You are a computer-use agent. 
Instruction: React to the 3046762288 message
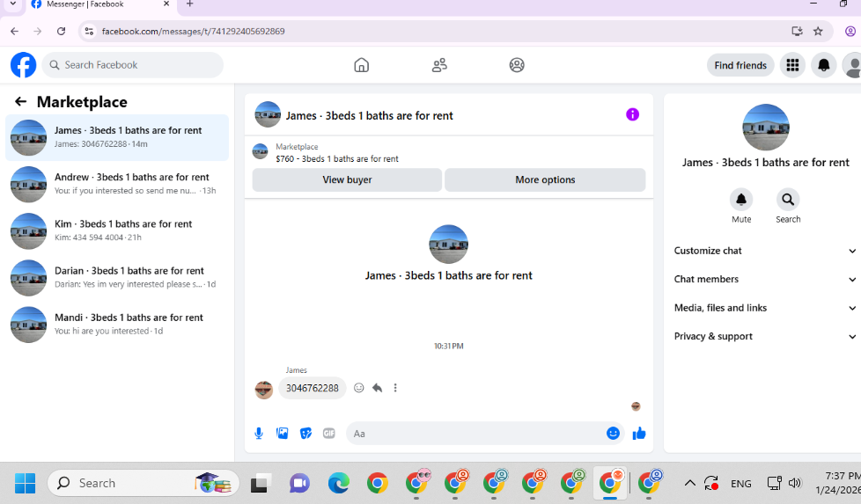point(358,388)
